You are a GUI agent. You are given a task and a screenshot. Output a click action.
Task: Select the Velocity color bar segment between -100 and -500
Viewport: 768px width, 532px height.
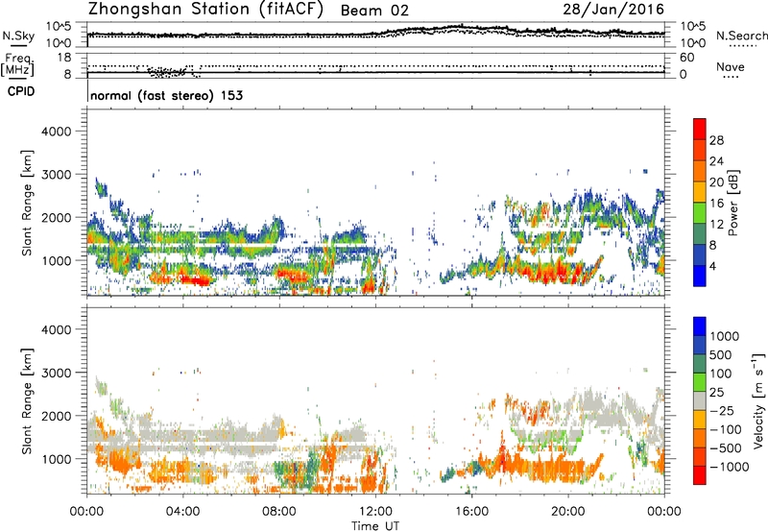click(700, 438)
